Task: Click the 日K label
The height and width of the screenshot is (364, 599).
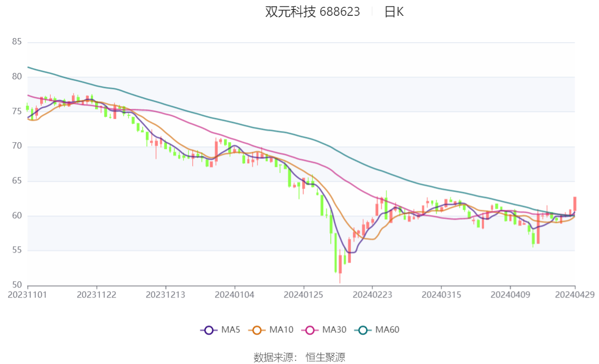Action: pos(394,12)
